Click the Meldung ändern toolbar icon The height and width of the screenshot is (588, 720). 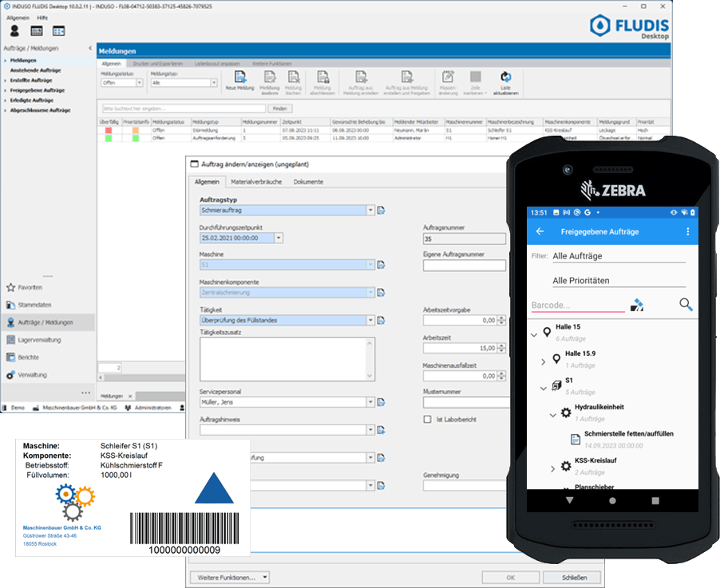pos(270,83)
